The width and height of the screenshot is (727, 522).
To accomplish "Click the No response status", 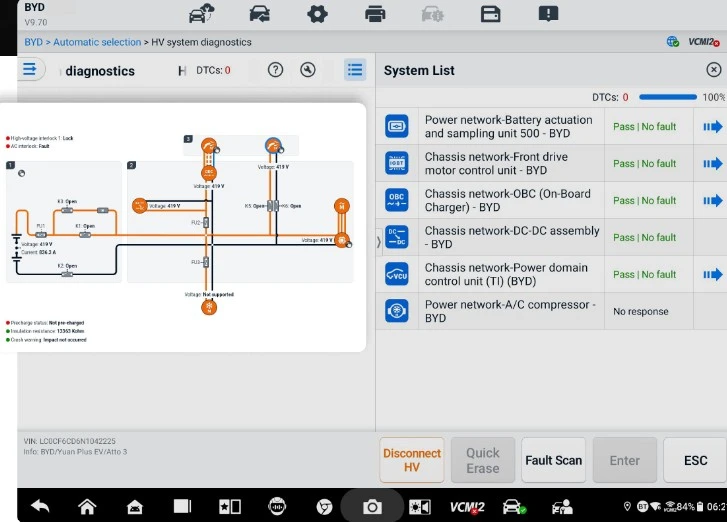I will click(x=641, y=312).
